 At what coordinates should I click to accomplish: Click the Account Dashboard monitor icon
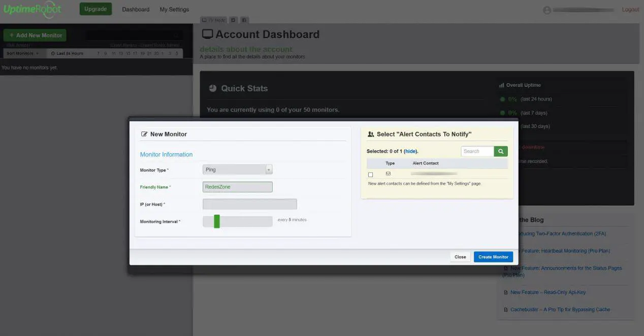207,35
